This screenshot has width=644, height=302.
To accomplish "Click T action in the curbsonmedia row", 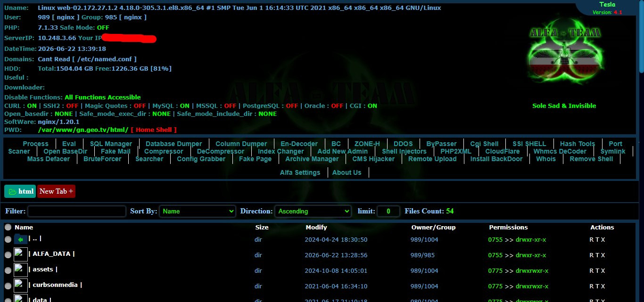I will coord(597,286).
